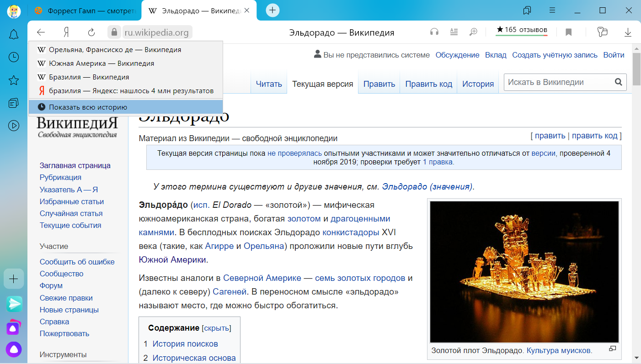Screen dimensions: 641x364
Task: Open Пожертвовать link
Action: point(64,333)
